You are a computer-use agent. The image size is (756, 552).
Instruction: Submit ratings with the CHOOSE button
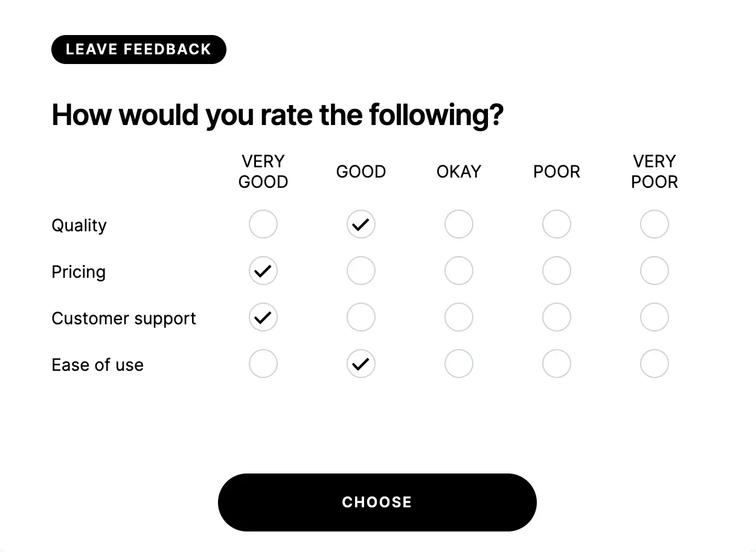click(x=377, y=502)
